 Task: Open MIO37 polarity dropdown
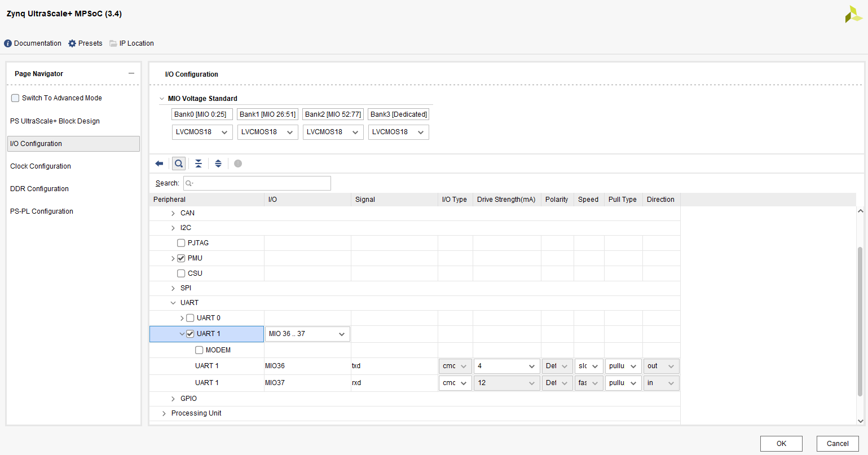557,383
